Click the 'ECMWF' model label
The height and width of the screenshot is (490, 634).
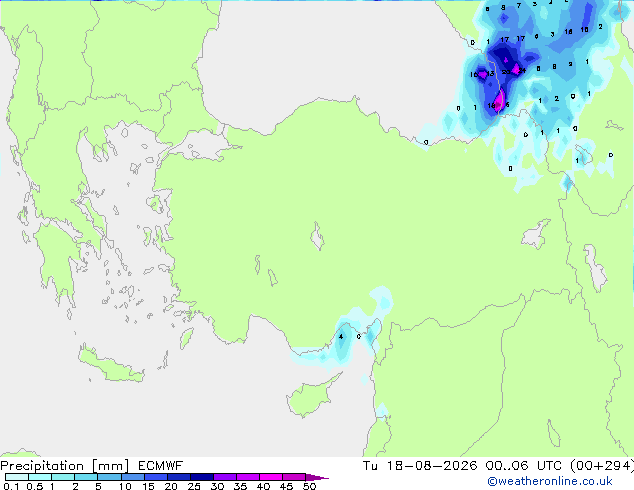(161, 466)
